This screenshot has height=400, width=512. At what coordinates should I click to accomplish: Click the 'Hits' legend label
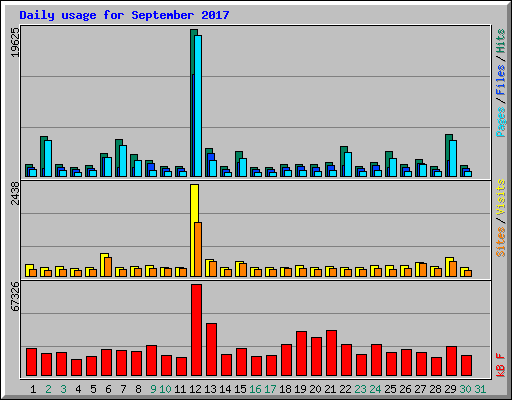(x=500, y=41)
